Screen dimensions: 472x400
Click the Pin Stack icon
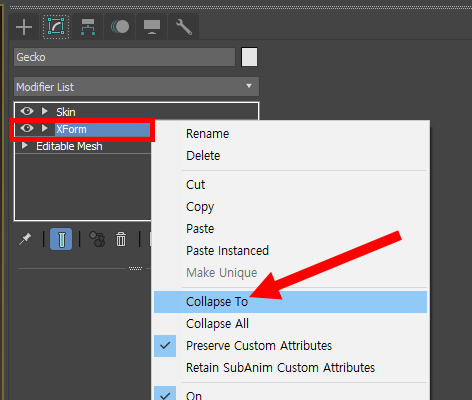click(x=25, y=239)
